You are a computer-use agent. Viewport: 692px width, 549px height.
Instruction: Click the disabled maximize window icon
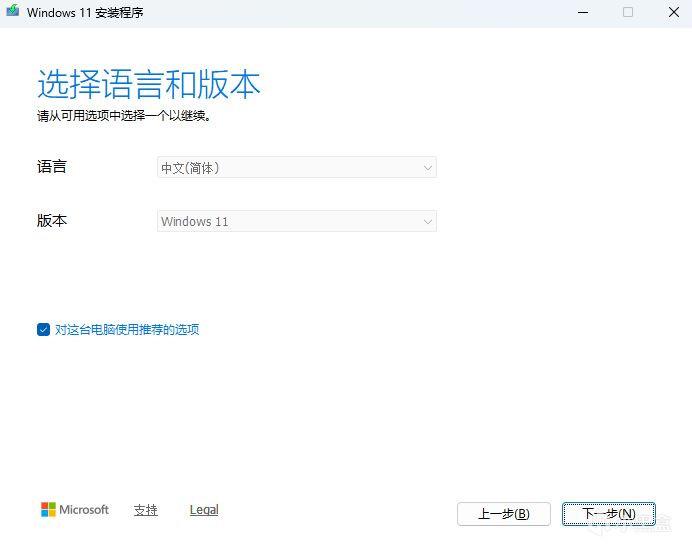[x=628, y=12]
